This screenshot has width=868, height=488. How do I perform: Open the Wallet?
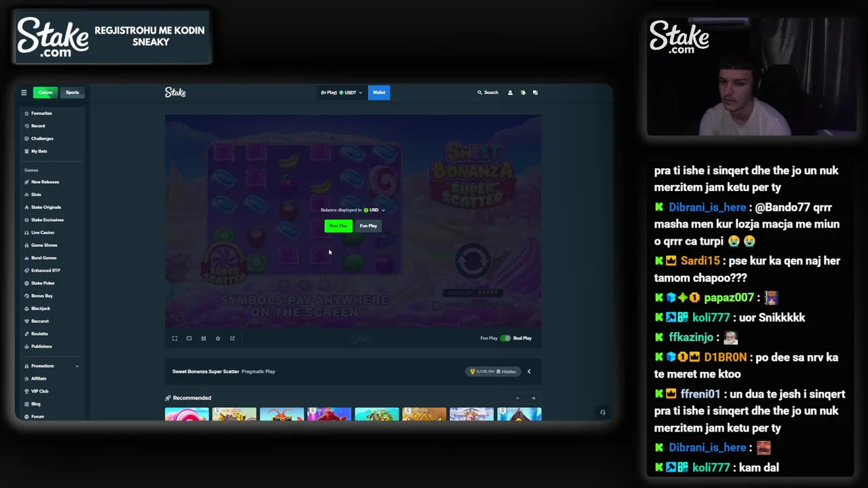379,92
